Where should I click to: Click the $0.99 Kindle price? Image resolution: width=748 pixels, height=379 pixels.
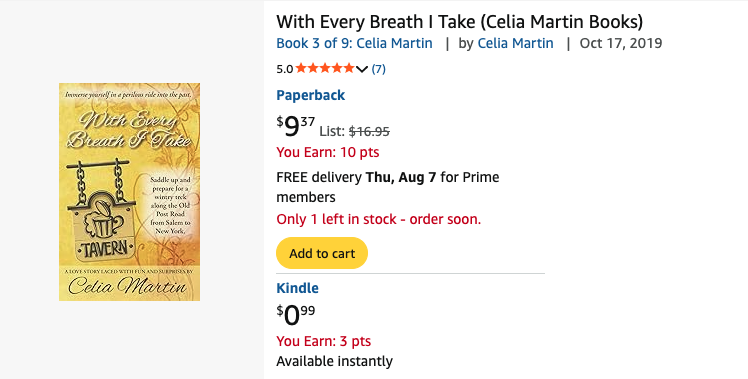pyautogui.click(x=296, y=316)
